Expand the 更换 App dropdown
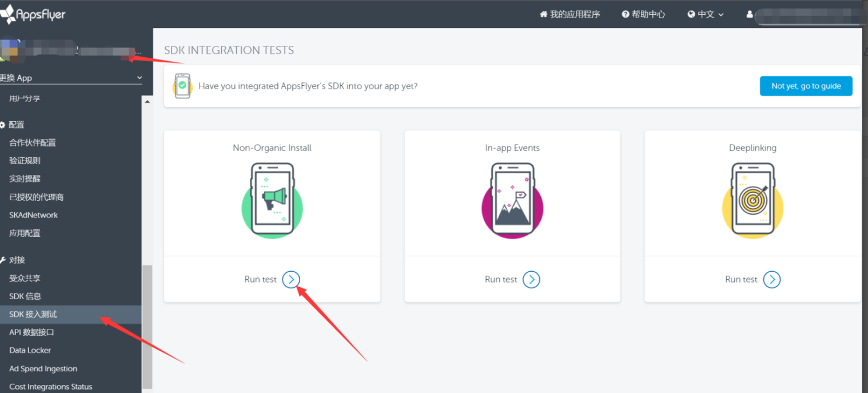Screen dimensions: 868x393 (x=71, y=78)
